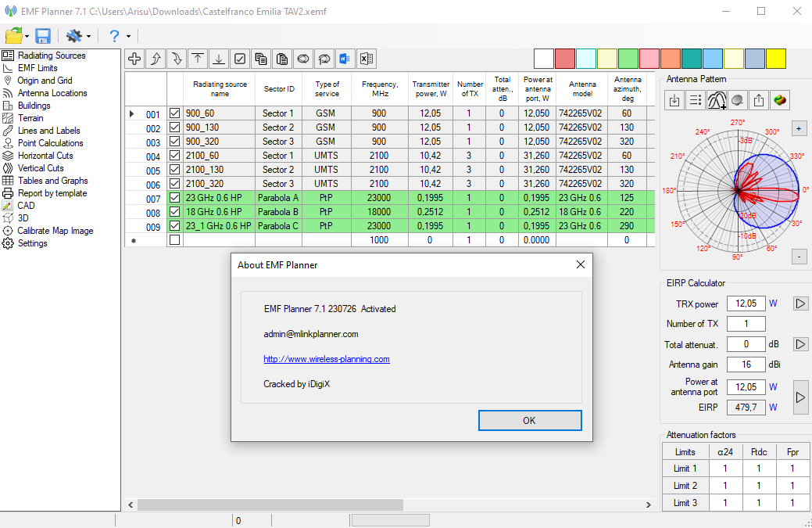Uncheck the checkbox for source 900_60
The width and height of the screenshot is (812, 528).
coord(174,113)
